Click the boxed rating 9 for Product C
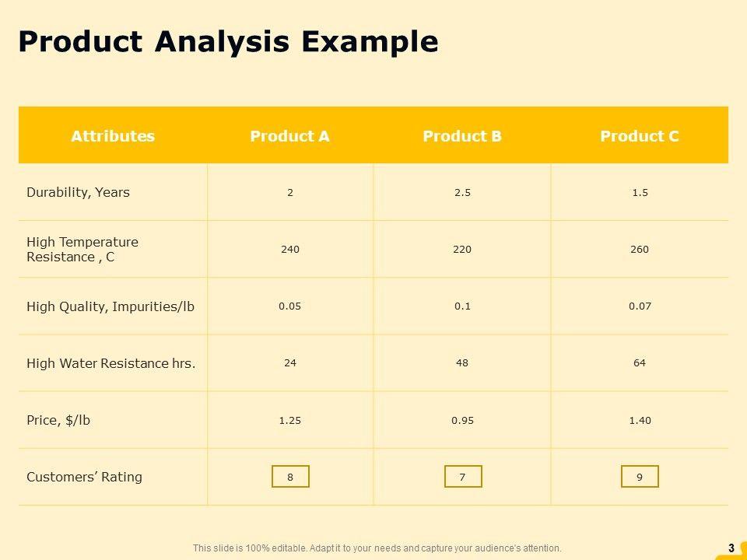 point(640,477)
